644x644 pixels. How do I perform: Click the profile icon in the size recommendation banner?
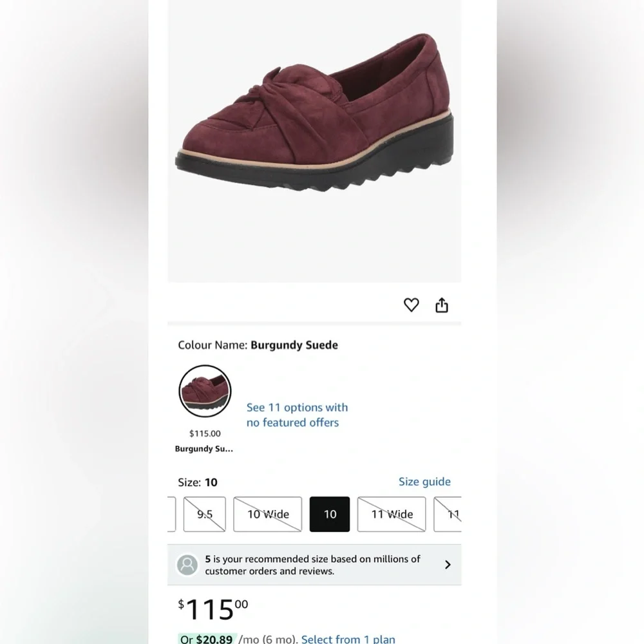click(187, 565)
